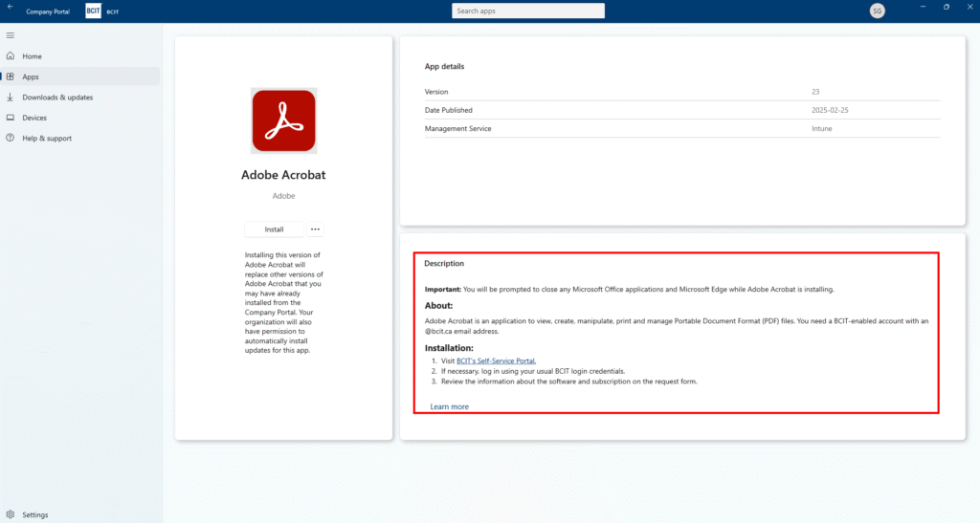Select Apps in the navigation pane
The image size is (980, 523).
[x=31, y=76]
